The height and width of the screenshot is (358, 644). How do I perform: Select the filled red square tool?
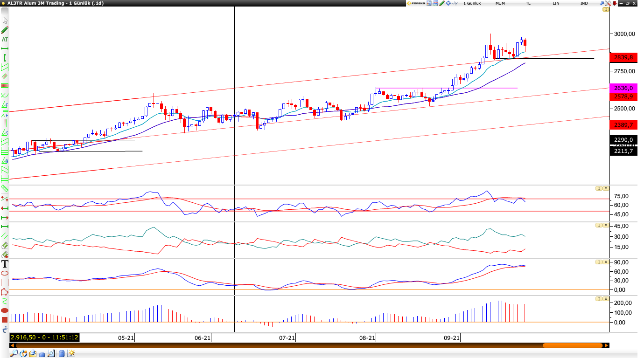point(5,320)
